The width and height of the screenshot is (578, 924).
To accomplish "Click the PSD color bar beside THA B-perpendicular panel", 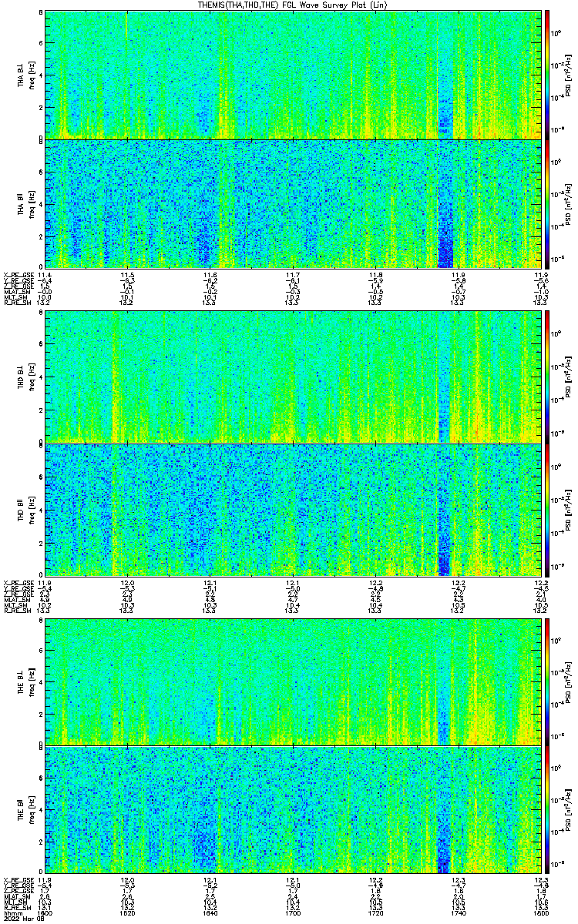I will click(x=548, y=74).
